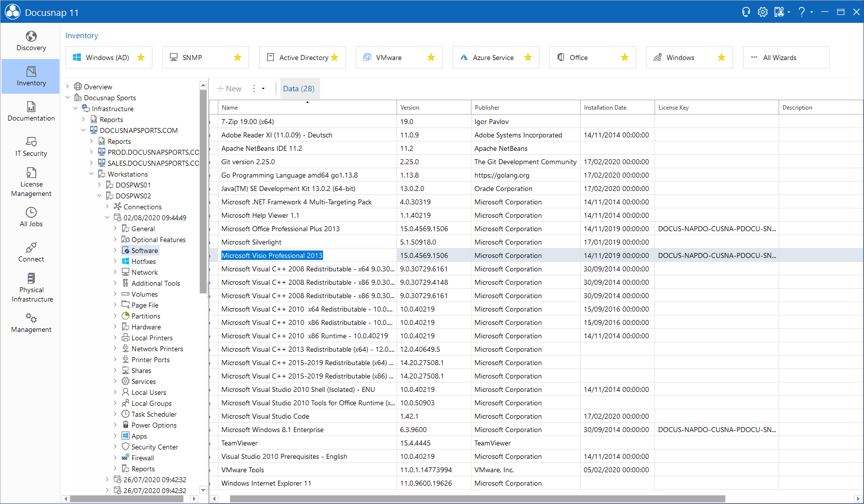Toggle favorite star on Windows (AD) wizard
The width and height of the screenshot is (864, 504).
click(x=141, y=58)
